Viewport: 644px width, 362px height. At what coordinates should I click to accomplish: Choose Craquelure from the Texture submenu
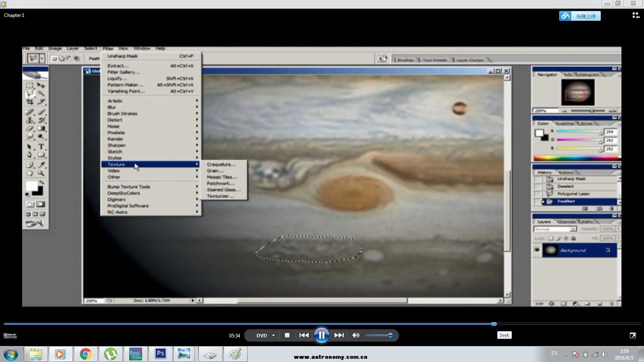pyautogui.click(x=222, y=165)
